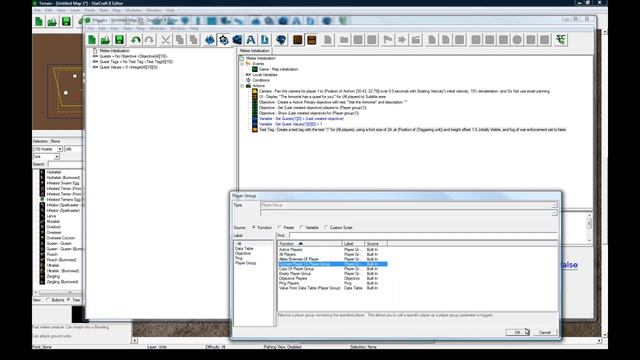Open the Import module document icon
The height and width of the screenshot is (360, 640).
(264, 40)
